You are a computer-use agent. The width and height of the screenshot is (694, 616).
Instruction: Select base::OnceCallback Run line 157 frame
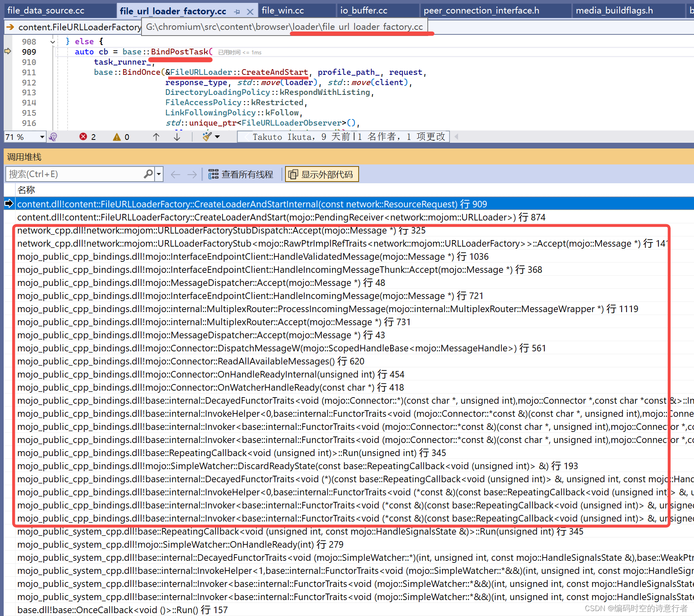(354, 610)
